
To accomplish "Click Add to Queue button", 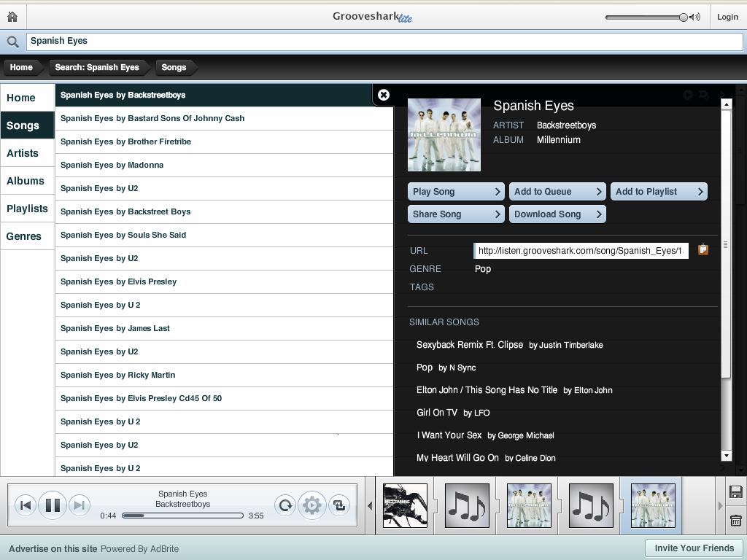I will (557, 192).
